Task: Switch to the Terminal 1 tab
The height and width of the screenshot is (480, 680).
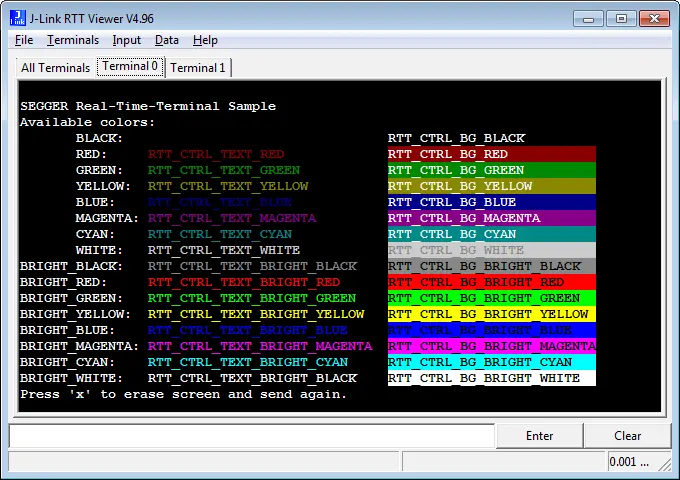Action: click(198, 68)
